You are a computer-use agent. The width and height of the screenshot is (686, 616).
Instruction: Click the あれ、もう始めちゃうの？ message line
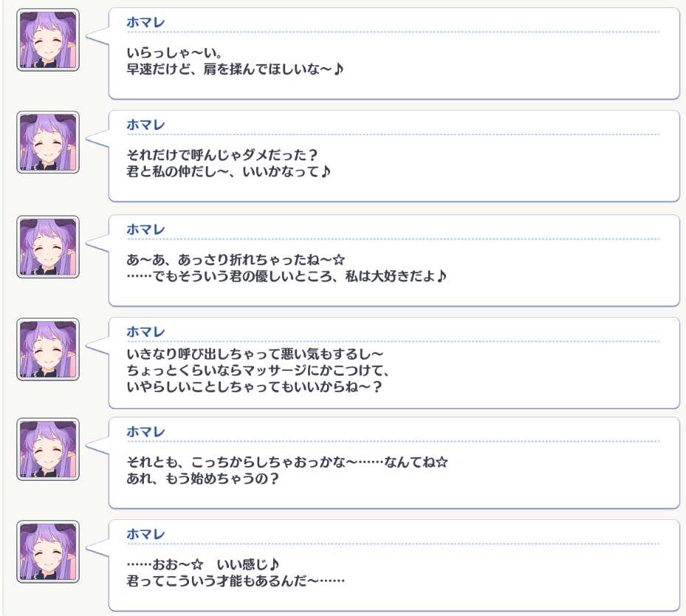(x=202, y=479)
